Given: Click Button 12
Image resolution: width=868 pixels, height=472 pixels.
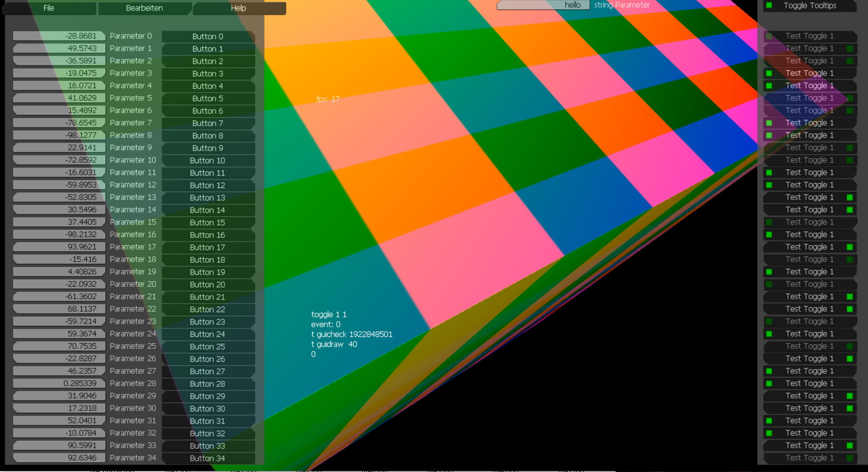Looking at the screenshot, I should pyautogui.click(x=209, y=185).
